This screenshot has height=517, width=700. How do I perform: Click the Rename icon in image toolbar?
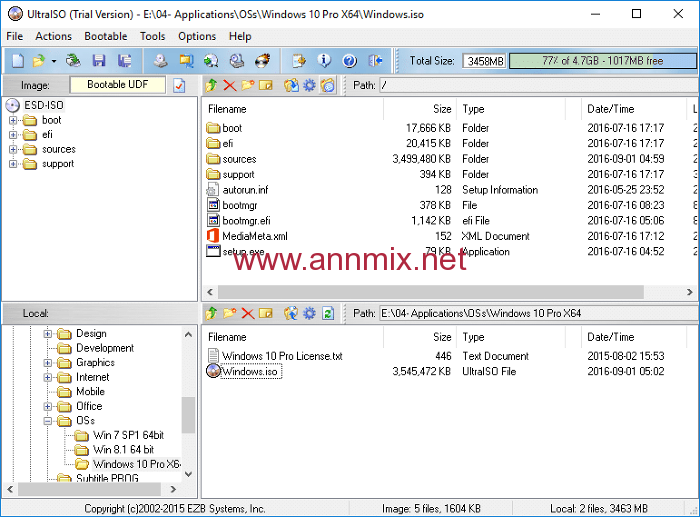[266, 85]
